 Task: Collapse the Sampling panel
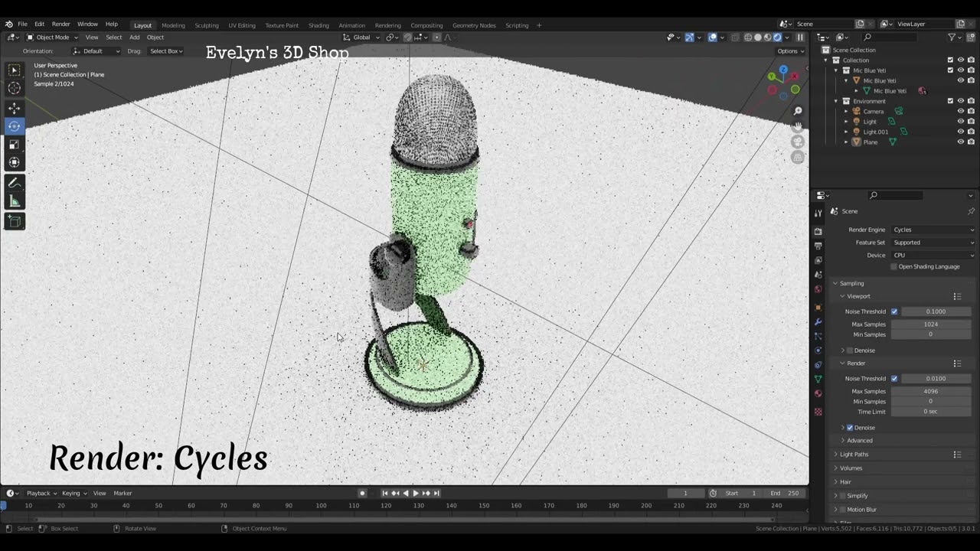851,283
